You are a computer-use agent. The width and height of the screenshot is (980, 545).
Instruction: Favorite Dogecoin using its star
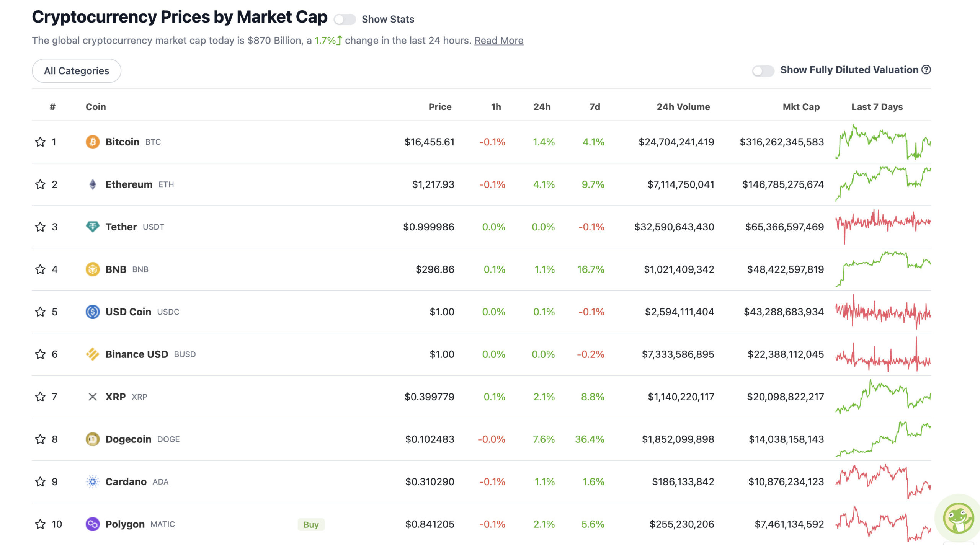pos(40,439)
